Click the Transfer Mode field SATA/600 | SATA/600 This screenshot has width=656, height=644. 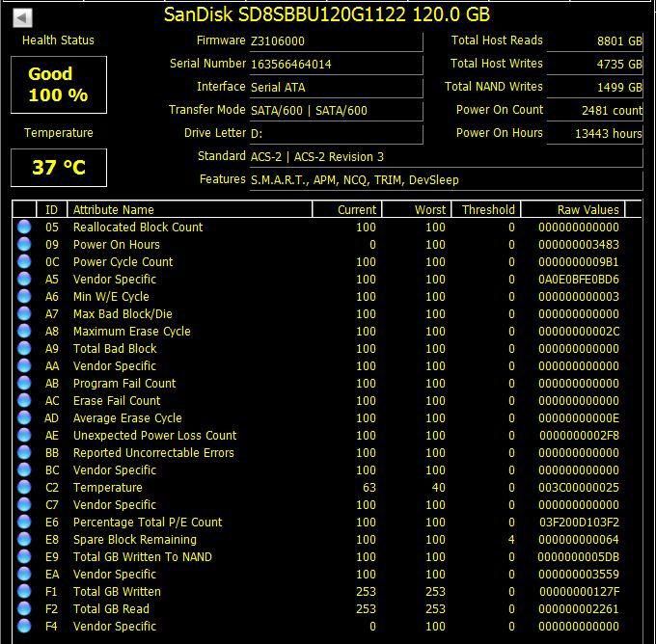(337, 111)
